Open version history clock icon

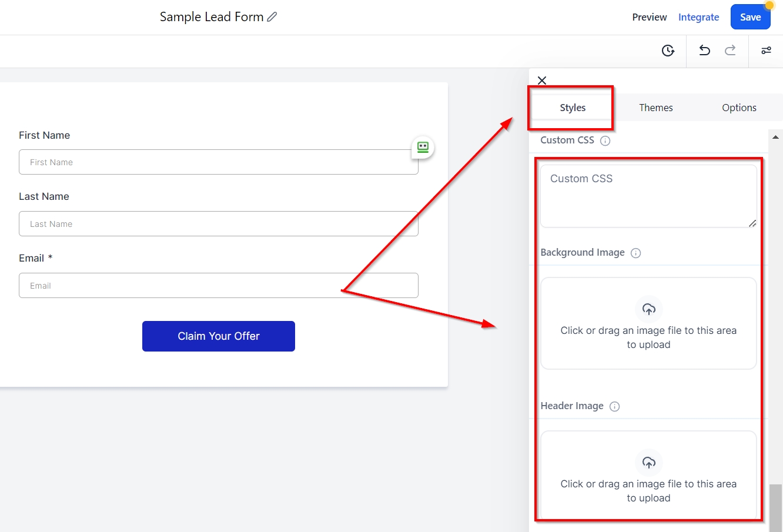[x=668, y=51]
